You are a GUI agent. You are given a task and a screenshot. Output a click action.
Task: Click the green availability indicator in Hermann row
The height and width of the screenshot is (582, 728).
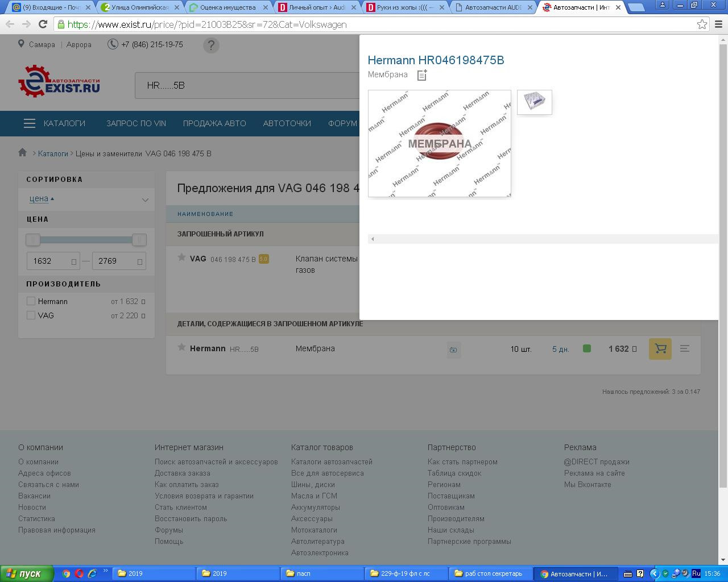(x=587, y=348)
